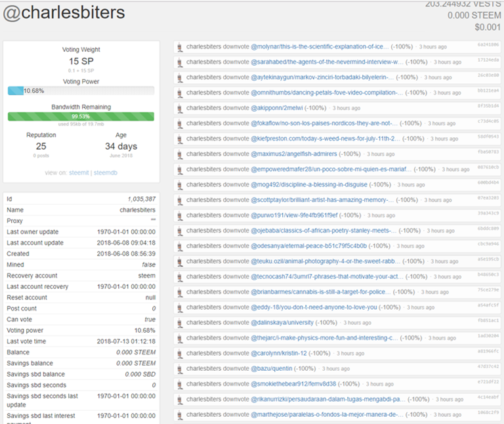Open the @tecnocash74 phrases-that-motivate link

pos(327,276)
